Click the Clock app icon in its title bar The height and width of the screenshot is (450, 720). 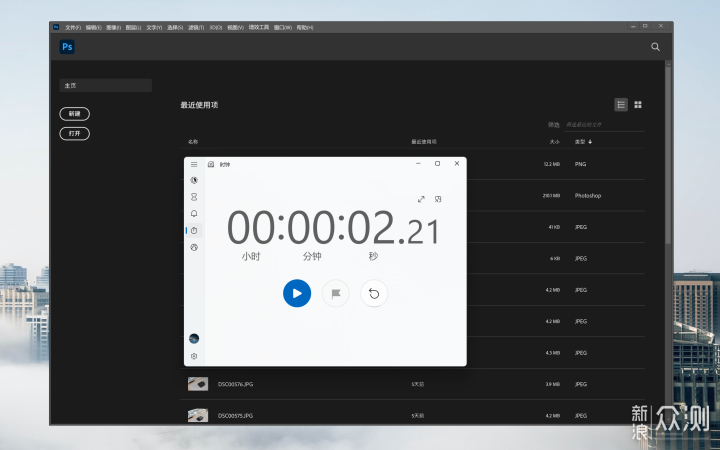pos(211,164)
